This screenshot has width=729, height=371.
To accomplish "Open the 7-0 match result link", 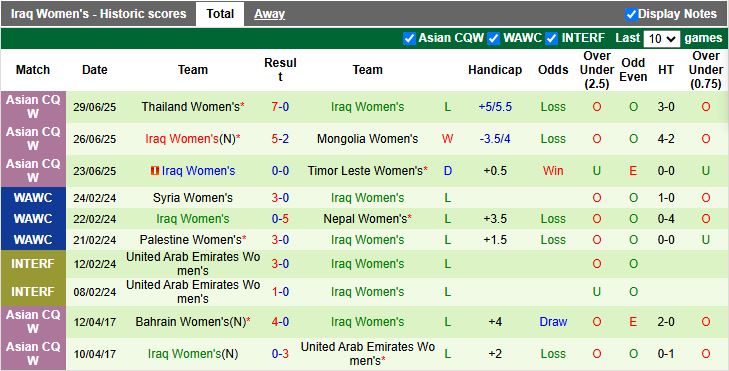I will [280, 107].
